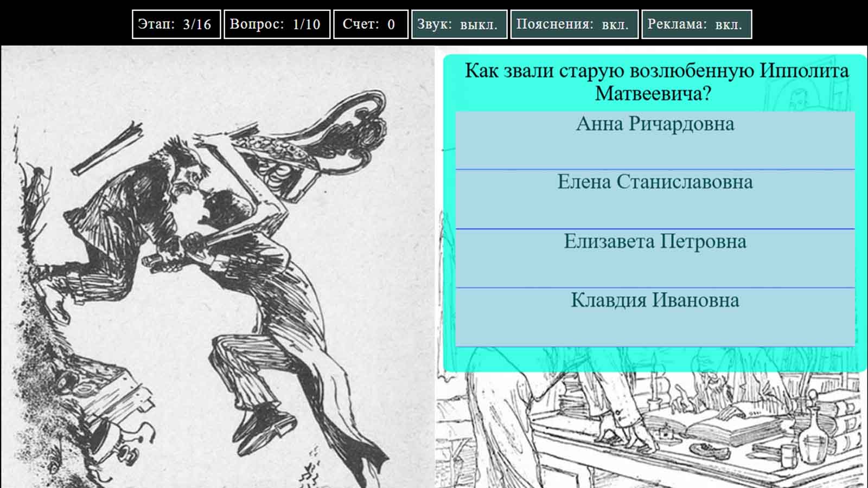Enable sound by clicking Звук toggle

[458, 24]
